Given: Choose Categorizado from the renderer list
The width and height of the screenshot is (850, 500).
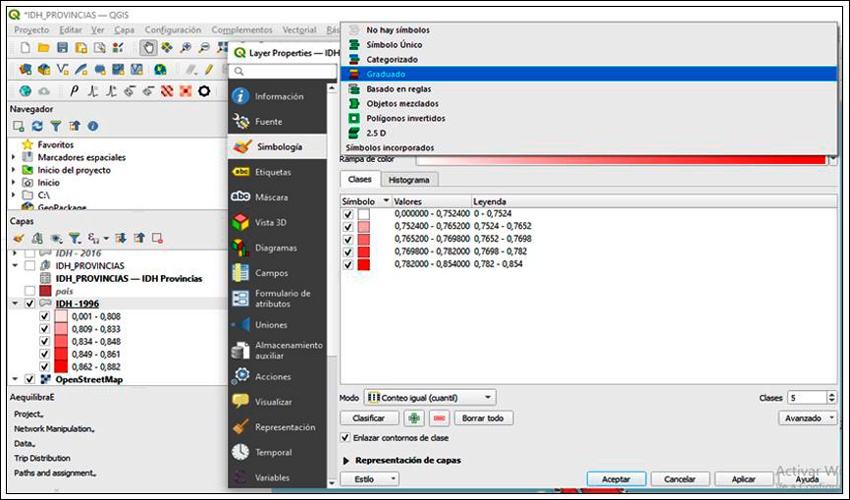Looking at the screenshot, I should (391, 59).
